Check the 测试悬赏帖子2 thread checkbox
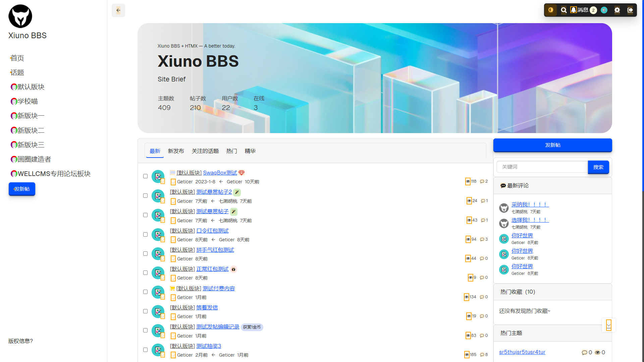The width and height of the screenshot is (644, 362). (146, 196)
